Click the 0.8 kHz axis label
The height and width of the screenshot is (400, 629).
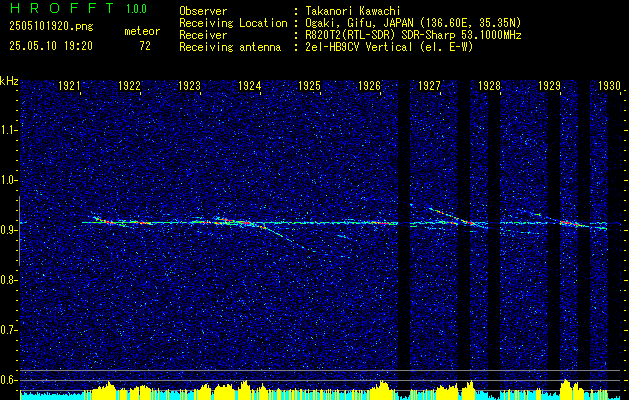tap(9, 280)
